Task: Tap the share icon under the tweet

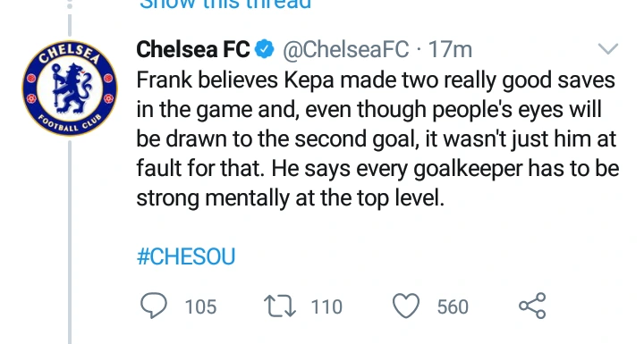Action: (x=532, y=306)
